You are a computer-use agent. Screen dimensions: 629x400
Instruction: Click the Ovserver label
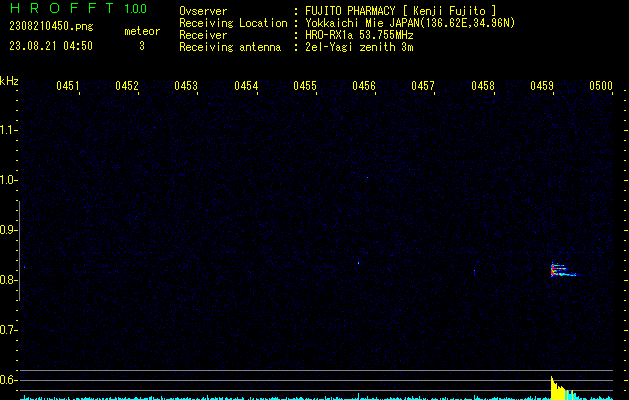coord(203,11)
